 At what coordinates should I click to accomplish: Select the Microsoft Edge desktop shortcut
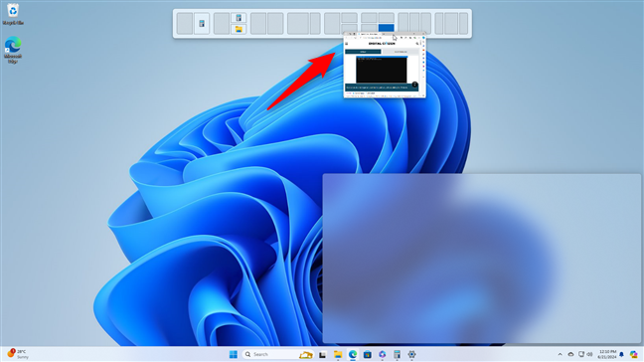pyautogui.click(x=13, y=50)
